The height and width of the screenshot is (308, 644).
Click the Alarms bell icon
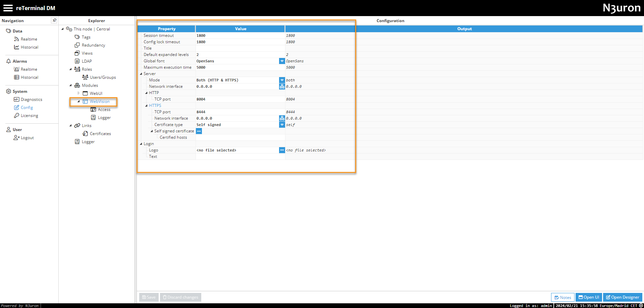(x=9, y=61)
